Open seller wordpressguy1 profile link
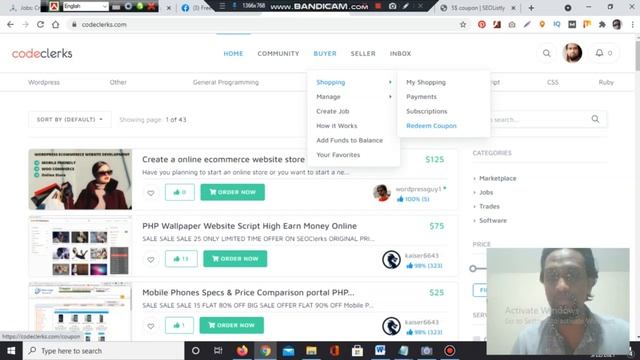 pos(418,189)
